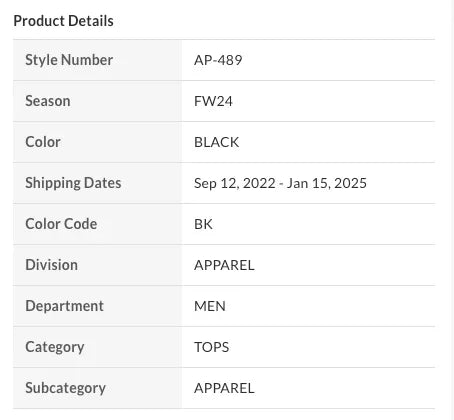This screenshot has width=454, height=420.
Task: Click the right-edge vertical scrollbar strip
Action: (x=452, y=210)
